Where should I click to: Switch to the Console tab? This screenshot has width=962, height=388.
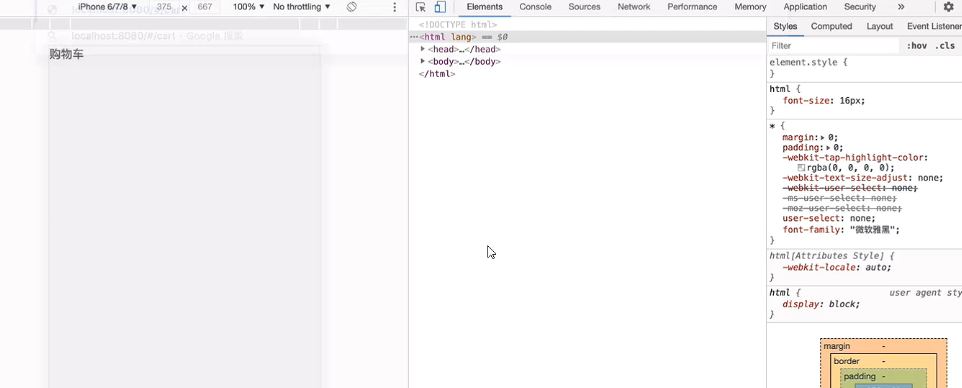[535, 7]
